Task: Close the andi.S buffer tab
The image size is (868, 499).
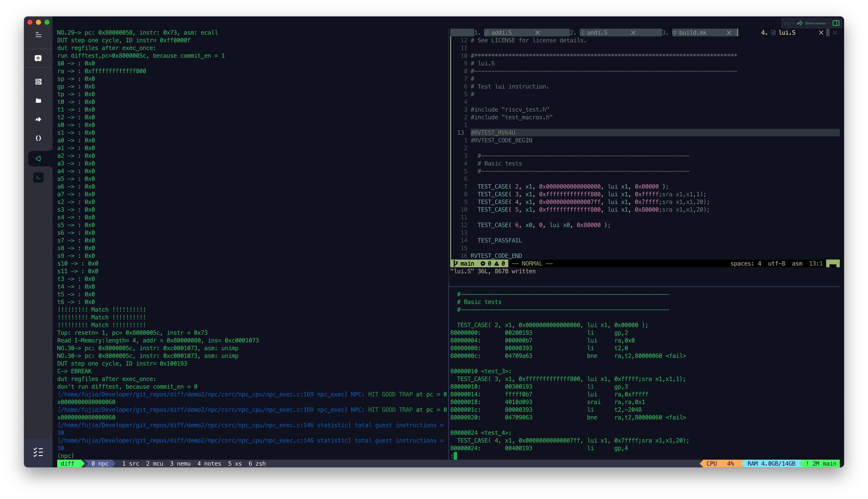Action: (x=633, y=32)
